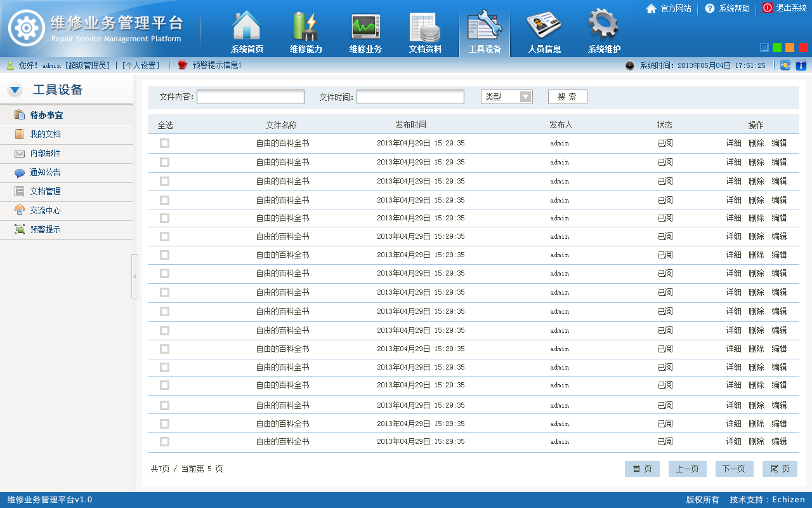The image size is (812, 508).
Task: Click 删除 in the first table row
Action: pos(757,144)
